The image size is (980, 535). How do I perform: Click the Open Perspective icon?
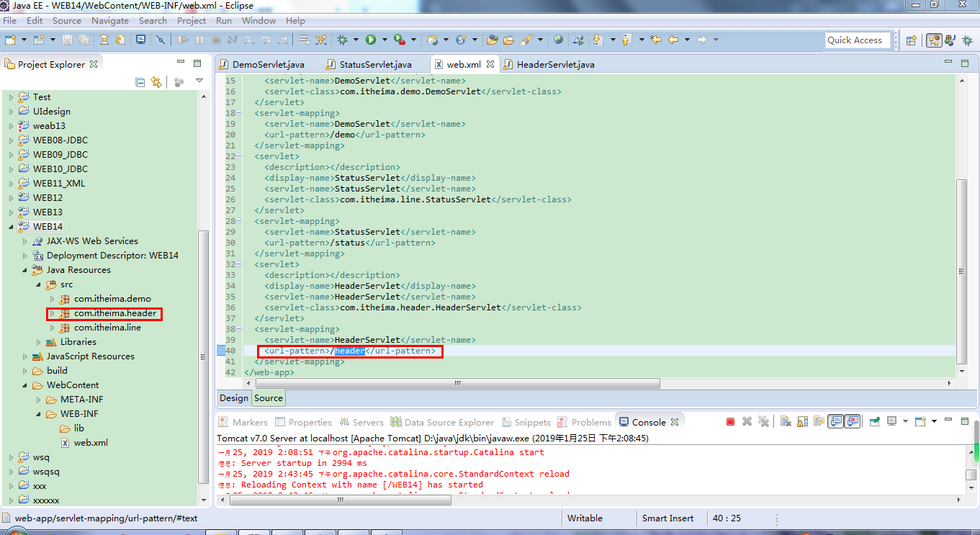click(911, 40)
